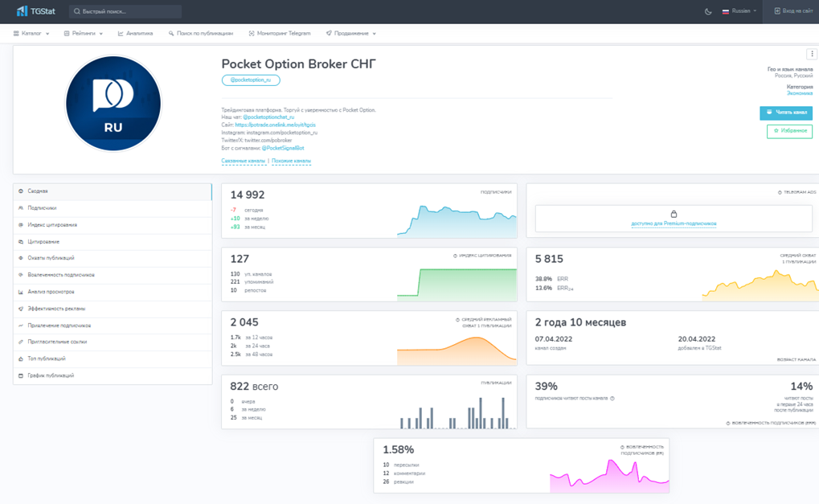Expand the 'Рейтинги' menu
Screen dimensions: 819x504
pyautogui.click(x=84, y=34)
